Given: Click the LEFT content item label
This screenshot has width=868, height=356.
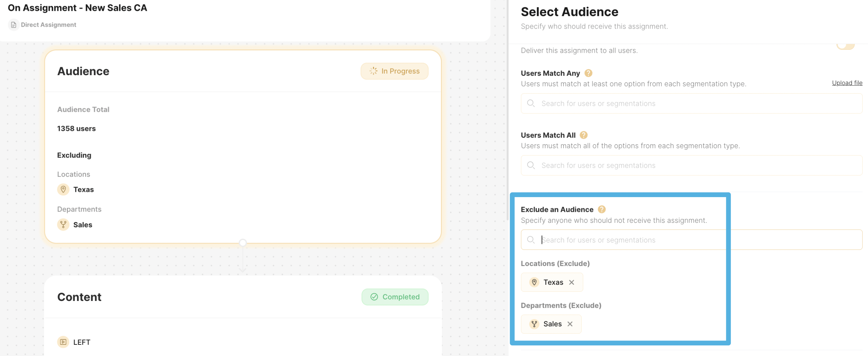Looking at the screenshot, I should (x=82, y=342).
